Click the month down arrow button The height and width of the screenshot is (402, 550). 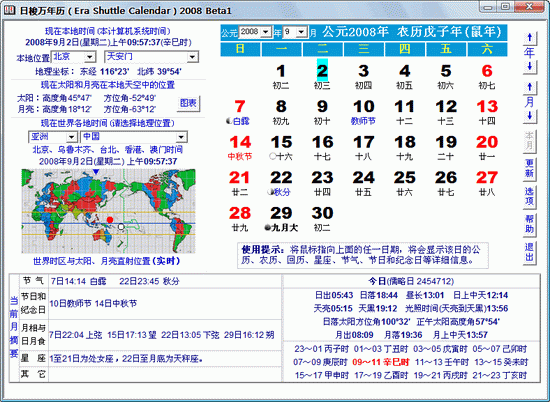(x=530, y=116)
